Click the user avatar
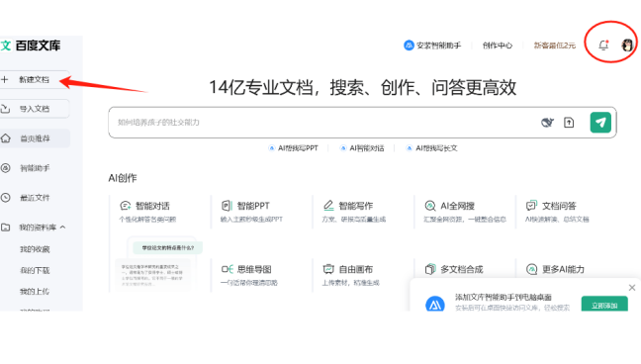 [x=627, y=45]
